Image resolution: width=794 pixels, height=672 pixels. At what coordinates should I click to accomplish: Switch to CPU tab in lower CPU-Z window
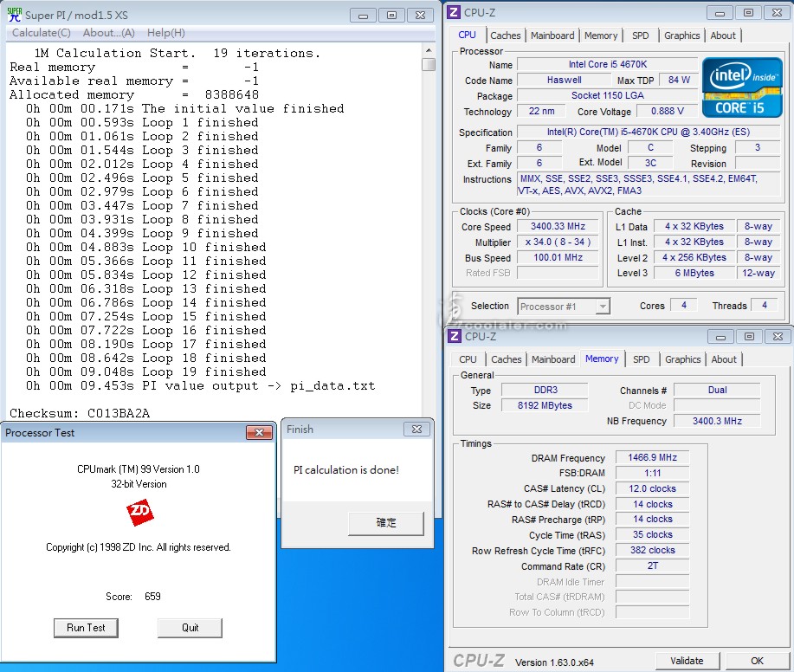[468, 359]
